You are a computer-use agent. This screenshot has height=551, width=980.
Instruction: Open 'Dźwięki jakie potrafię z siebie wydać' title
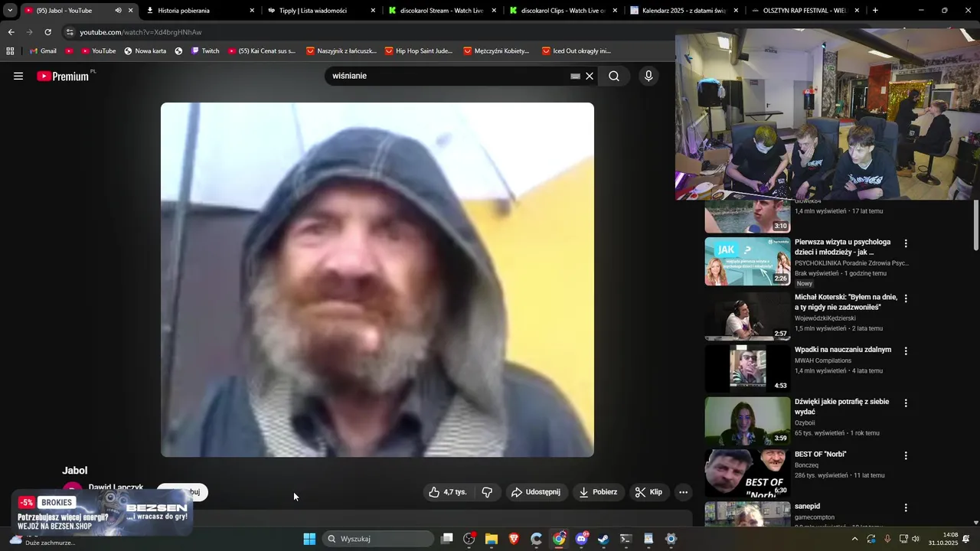(841, 406)
